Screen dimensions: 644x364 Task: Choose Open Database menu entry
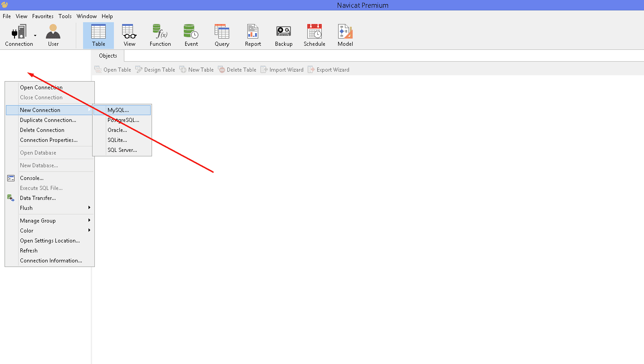(x=49, y=153)
